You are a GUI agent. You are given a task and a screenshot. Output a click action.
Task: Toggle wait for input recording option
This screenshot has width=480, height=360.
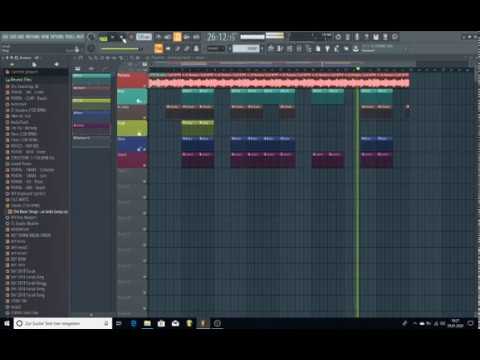click(168, 37)
